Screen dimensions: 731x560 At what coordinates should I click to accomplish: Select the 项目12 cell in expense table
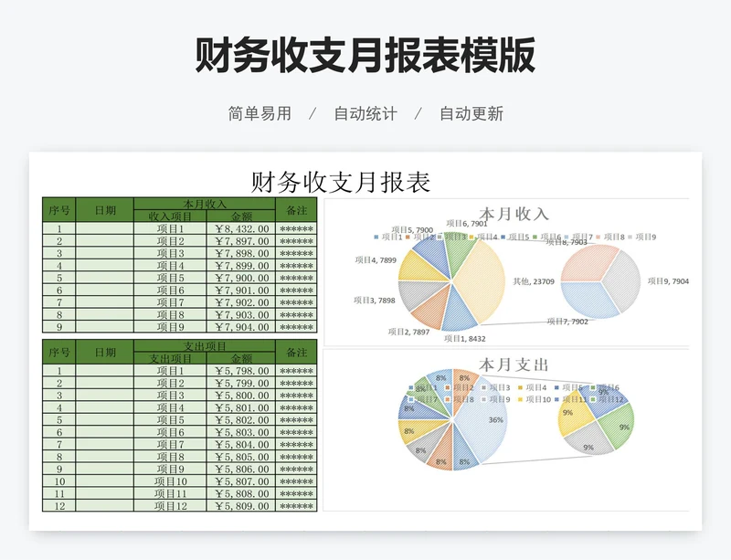point(170,506)
